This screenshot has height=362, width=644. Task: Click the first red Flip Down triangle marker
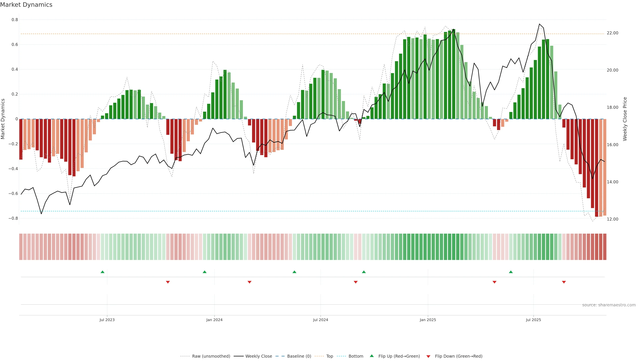pyautogui.click(x=168, y=282)
